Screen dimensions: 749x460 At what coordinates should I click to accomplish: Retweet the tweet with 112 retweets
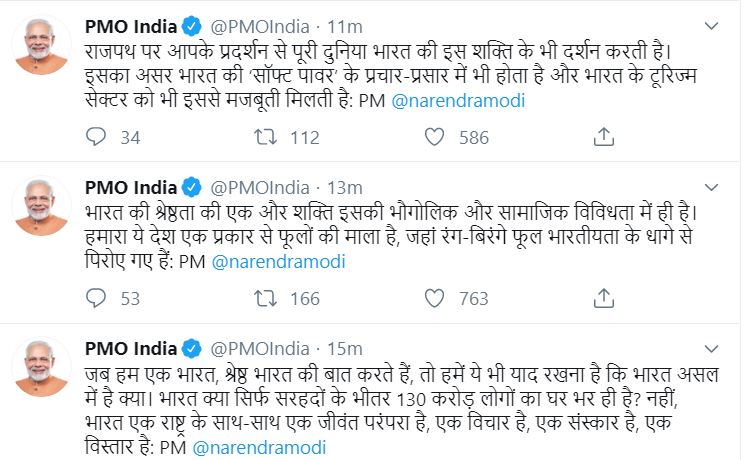tap(265, 137)
